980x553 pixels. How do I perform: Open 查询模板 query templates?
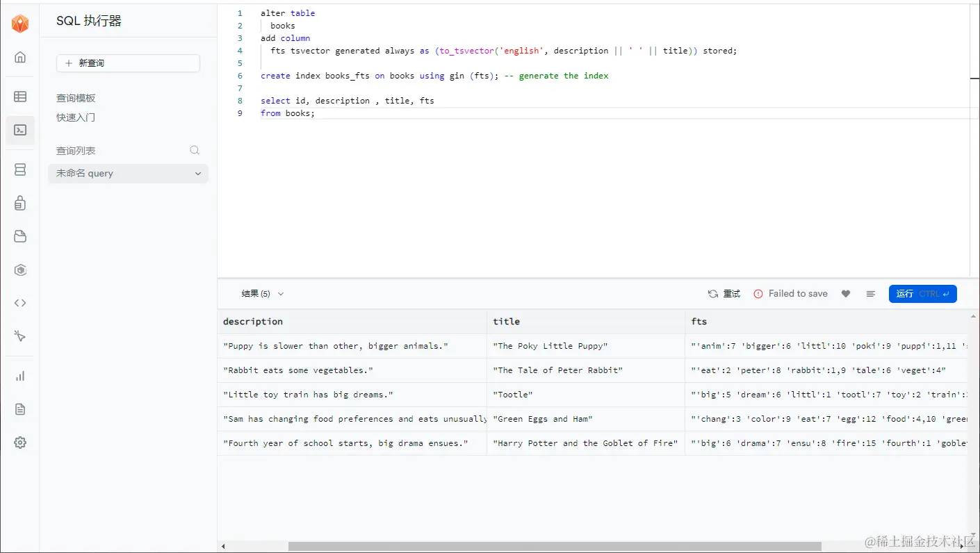tap(76, 98)
